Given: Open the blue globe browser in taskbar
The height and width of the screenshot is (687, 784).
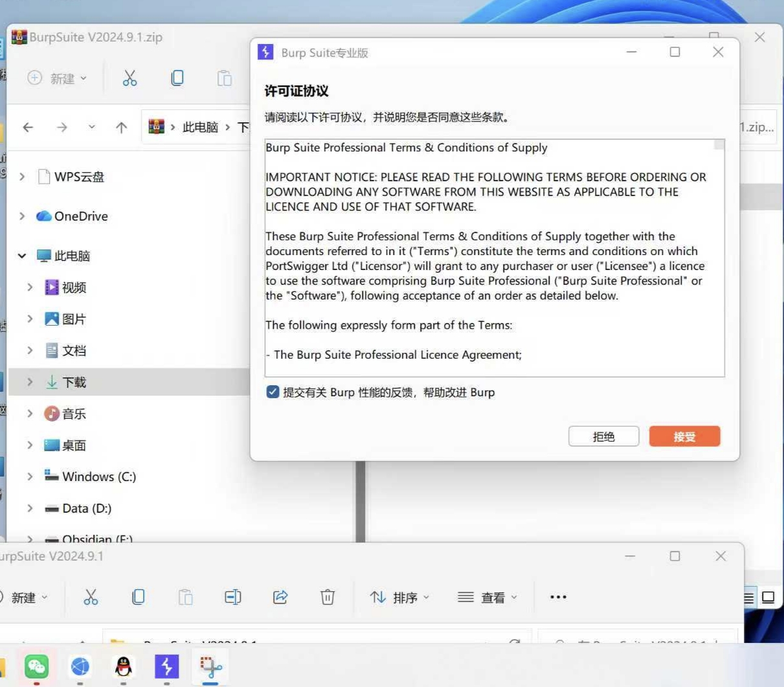Looking at the screenshot, I should [80, 666].
